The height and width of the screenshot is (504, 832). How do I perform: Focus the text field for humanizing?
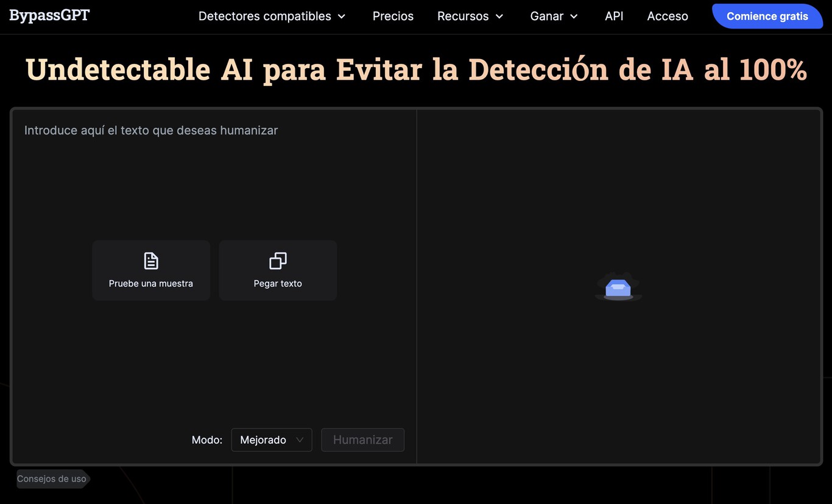point(213,183)
